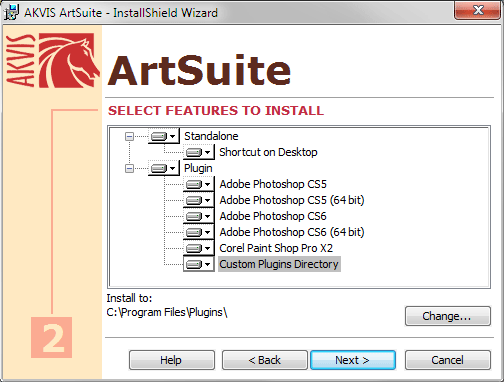This screenshot has height=382, width=504.
Task: Click the ArtSuite title text
Action: coord(199,71)
